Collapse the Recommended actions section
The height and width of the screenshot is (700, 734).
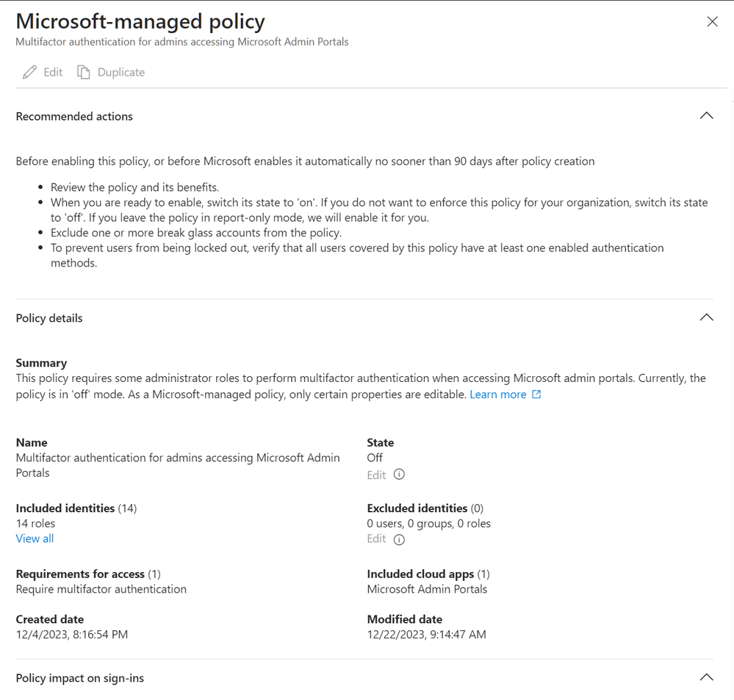706,115
